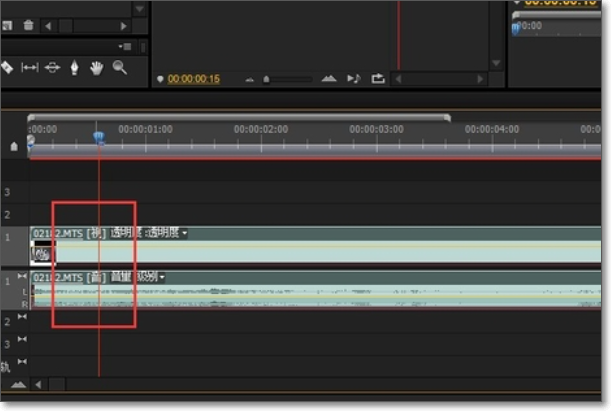Toggle the audio track 3 bowtie icon
Screen dimensions: 611x411
(22, 339)
